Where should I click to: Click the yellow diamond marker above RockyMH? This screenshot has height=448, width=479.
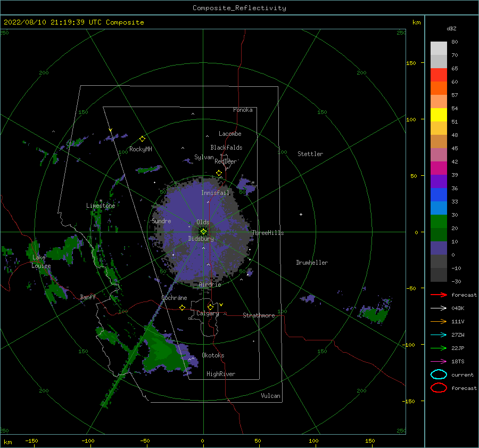click(142, 139)
